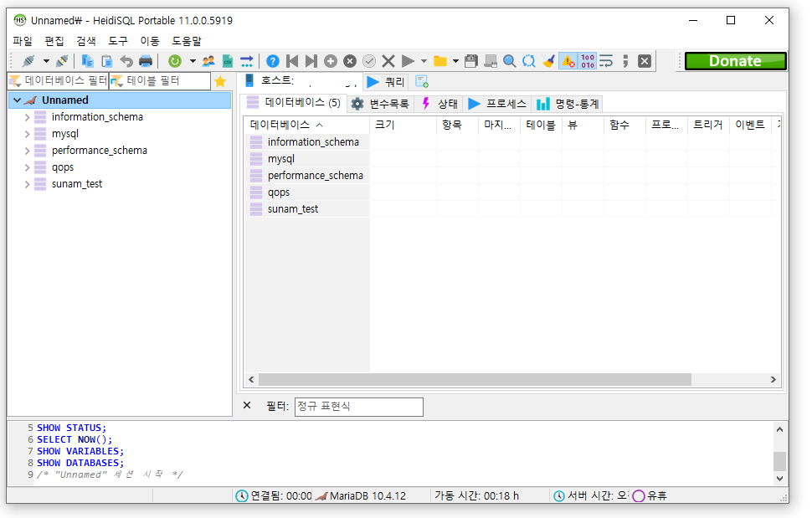The width and height of the screenshot is (812, 518).
Task: Click the post changes checkmark icon
Action: (369, 61)
